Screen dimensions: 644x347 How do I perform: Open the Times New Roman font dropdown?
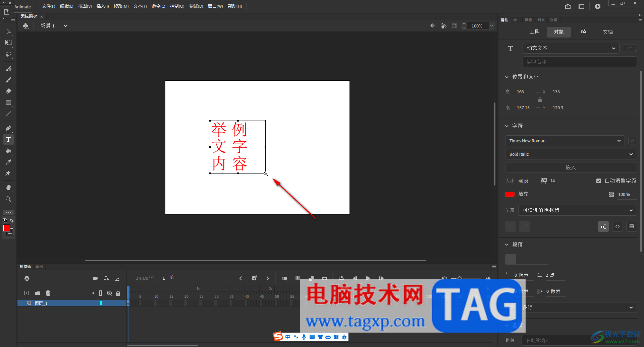point(565,141)
